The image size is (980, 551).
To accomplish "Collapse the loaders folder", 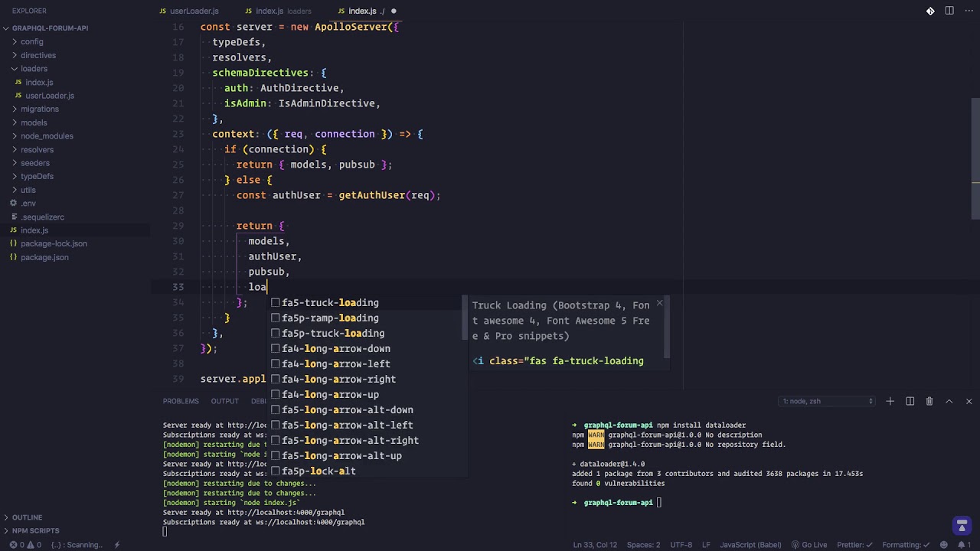I will [x=75, y=69].
